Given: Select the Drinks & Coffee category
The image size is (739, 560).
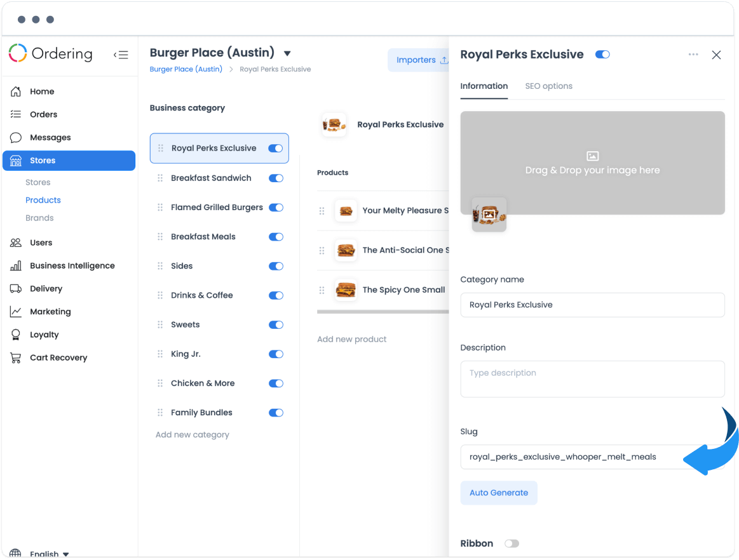Looking at the screenshot, I should coord(201,295).
